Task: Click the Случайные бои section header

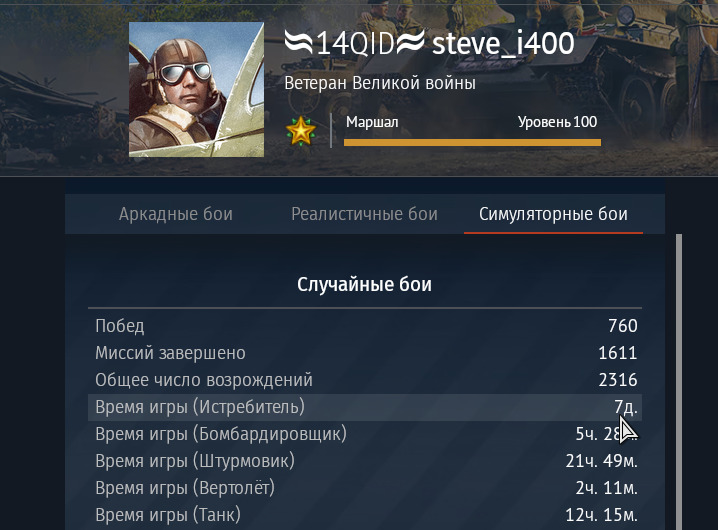Action: (x=364, y=284)
